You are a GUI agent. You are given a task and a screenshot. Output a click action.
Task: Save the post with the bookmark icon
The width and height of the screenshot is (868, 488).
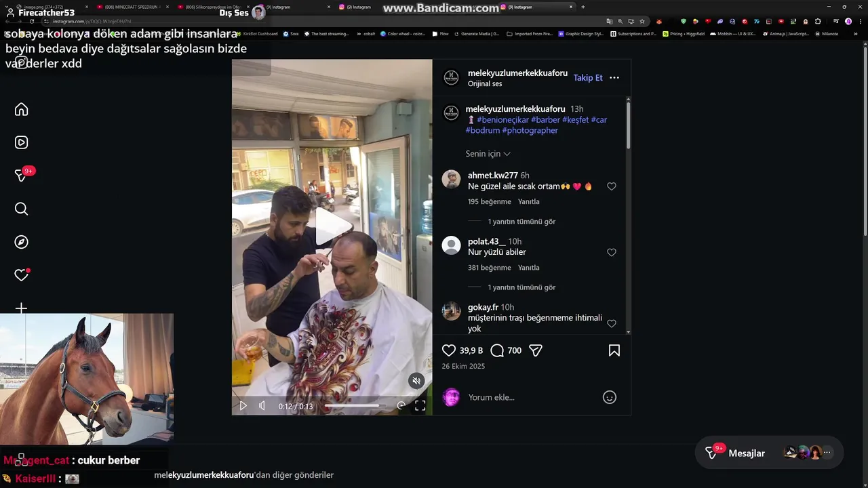[x=614, y=350]
